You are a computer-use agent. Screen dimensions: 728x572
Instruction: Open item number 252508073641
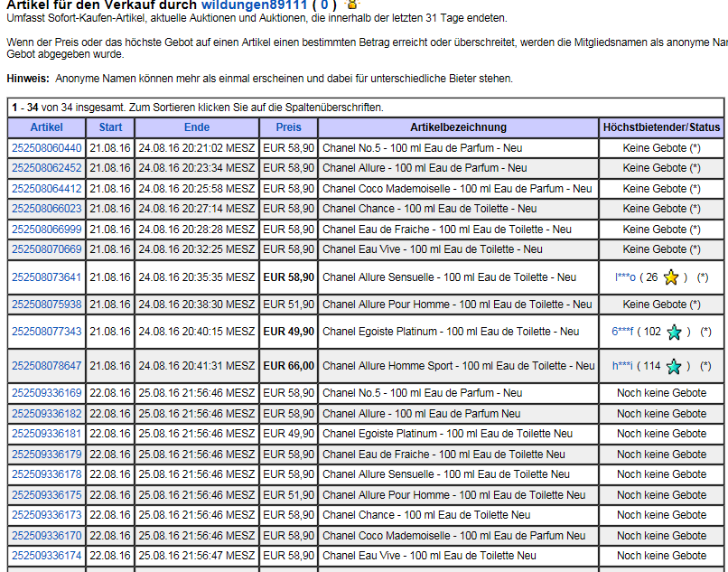pos(46,277)
